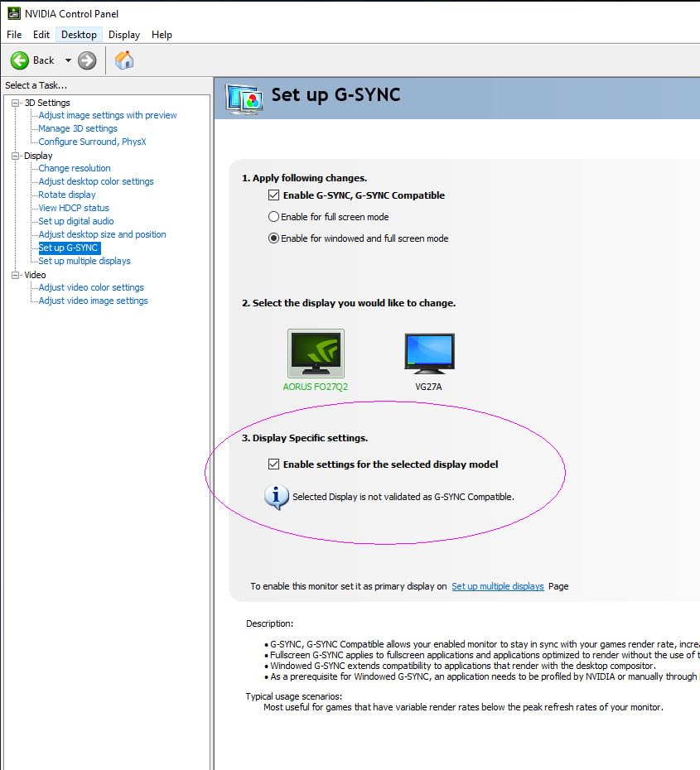Open the Back history dropdown arrow
The height and width of the screenshot is (770, 700).
[68, 60]
